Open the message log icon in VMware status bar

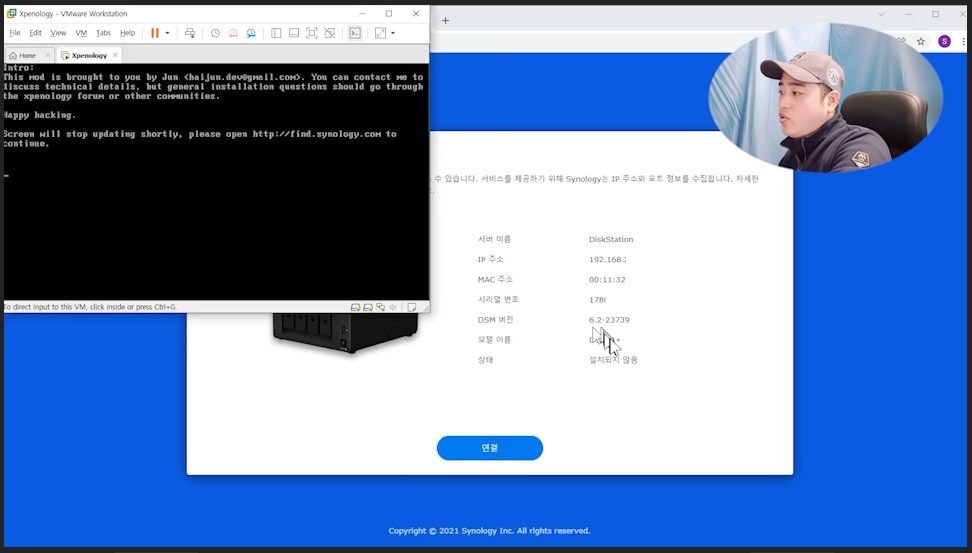coord(412,307)
